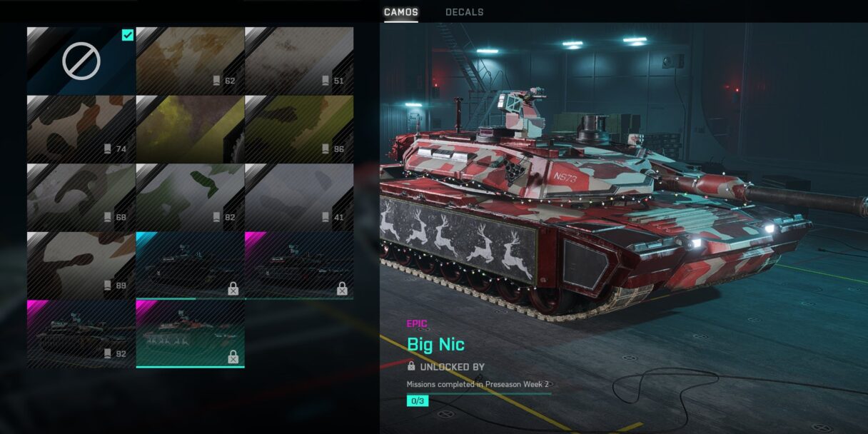Click the level 41 icon on grey camo
Screen dimensions: 868x434
click(326, 217)
